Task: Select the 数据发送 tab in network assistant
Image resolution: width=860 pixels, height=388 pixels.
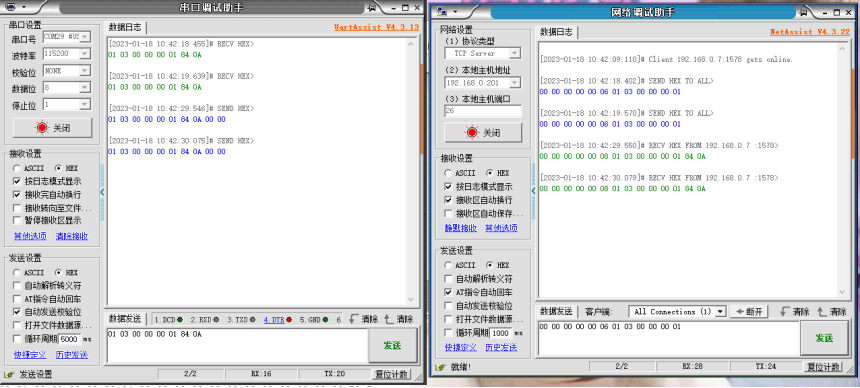Action: pyautogui.click(x=557, y=311)
